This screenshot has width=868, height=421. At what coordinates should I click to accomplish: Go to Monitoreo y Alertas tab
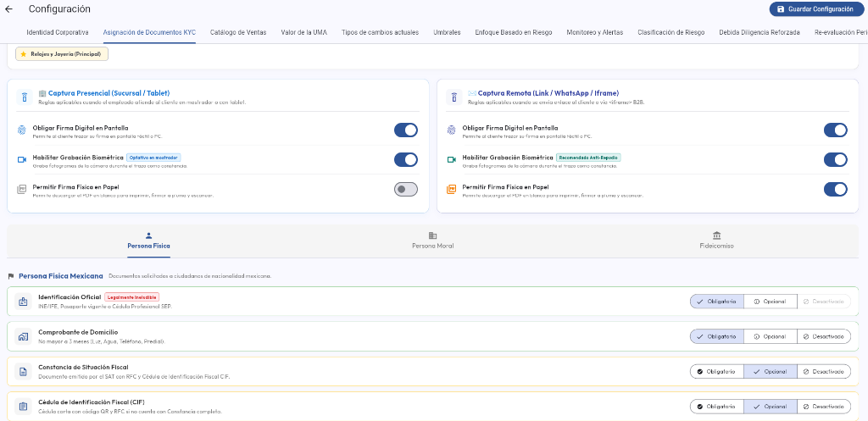[594, 33]
